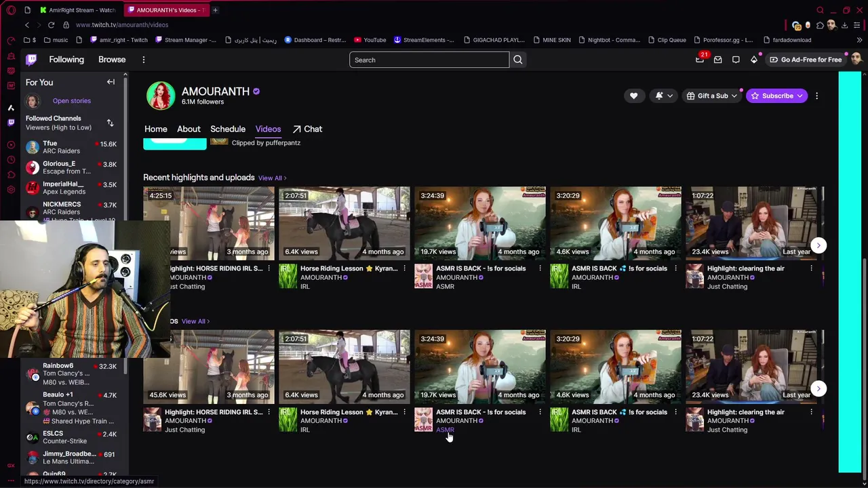
Task: Open the browser downloads icon
Action: point(844,25)
